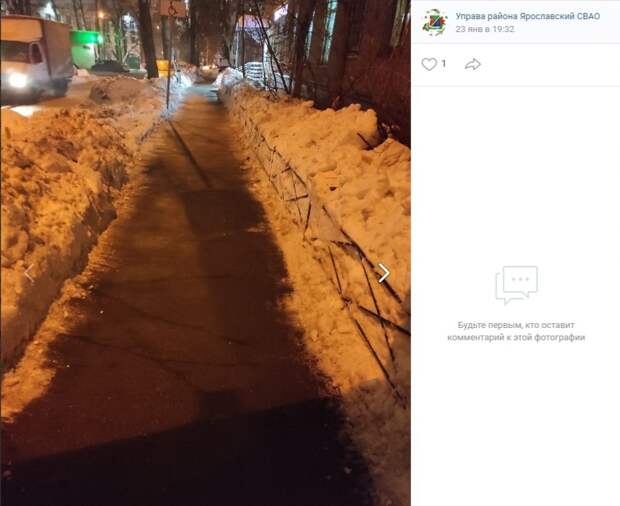620x506 pixels.
Task: Open Управа района Ярославский СВАО page
Action: coord(527,16)
